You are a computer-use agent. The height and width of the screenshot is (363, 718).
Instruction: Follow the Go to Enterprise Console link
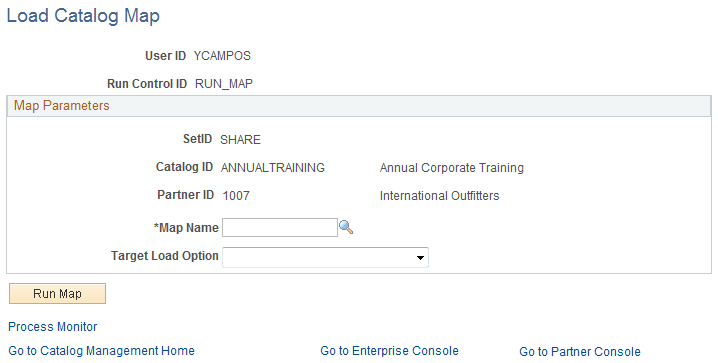pyautogui.click(x=389, y=351)
